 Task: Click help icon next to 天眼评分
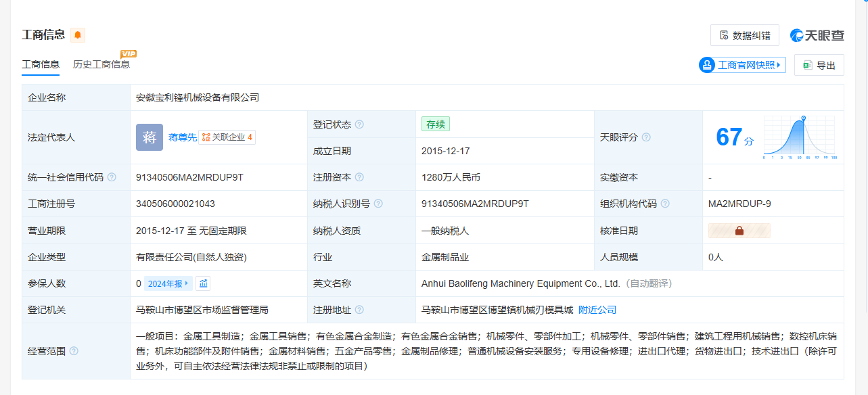tap(646, 137)
